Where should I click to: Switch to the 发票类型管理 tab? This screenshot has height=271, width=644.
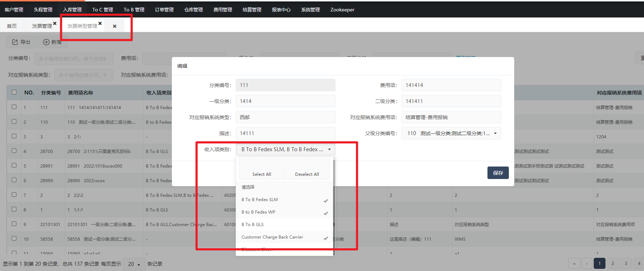[x=82, y=26]
